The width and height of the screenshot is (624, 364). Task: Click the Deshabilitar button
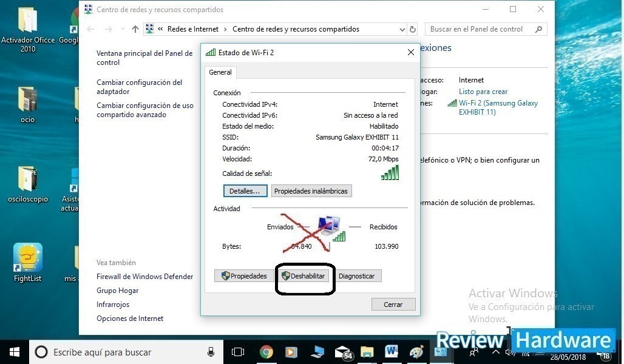(304, 275)
